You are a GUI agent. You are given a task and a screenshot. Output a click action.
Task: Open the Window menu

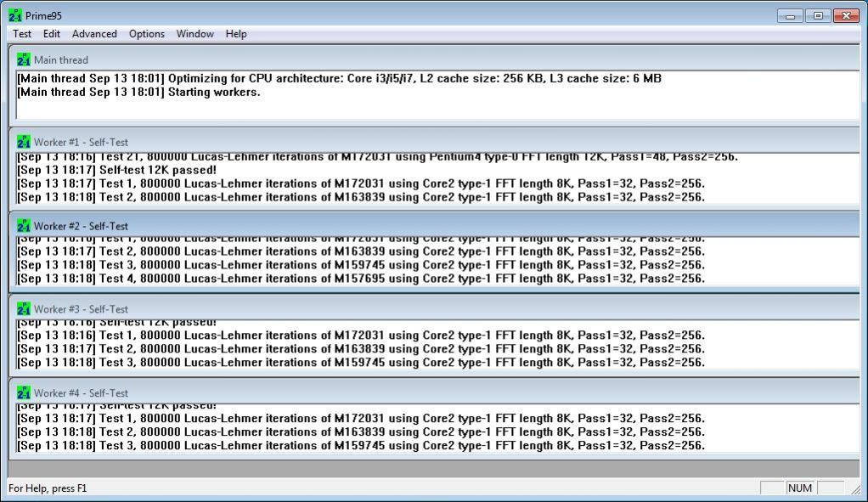[194, 34]
